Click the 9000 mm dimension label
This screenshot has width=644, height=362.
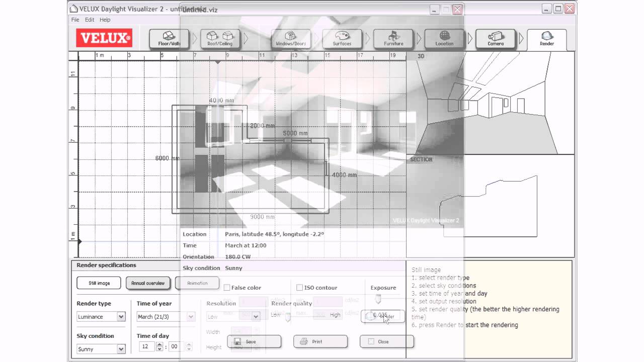263,217
